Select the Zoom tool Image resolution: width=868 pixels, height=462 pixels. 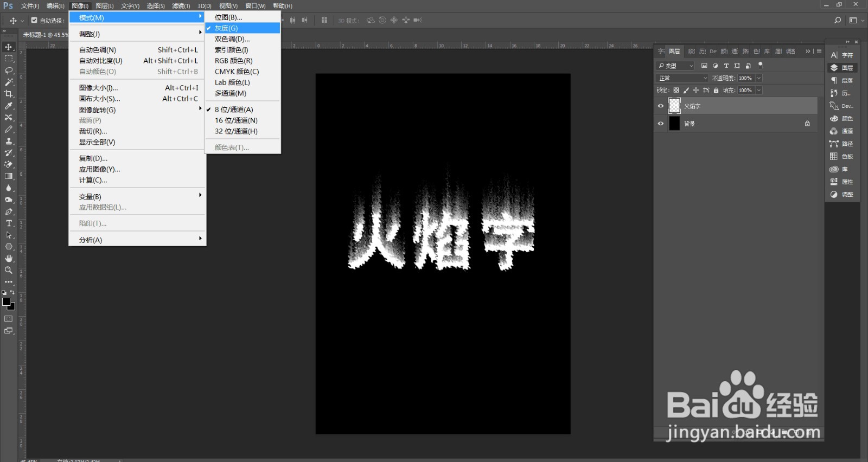pyautogui.click(x=9, y=270)
